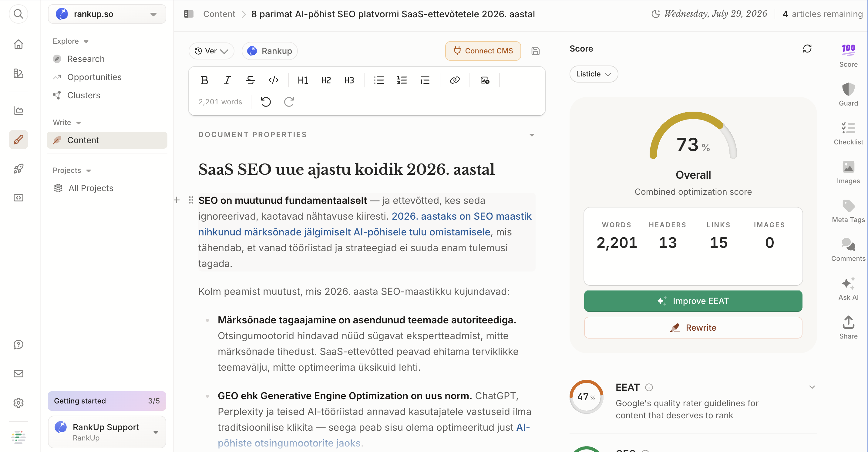Apply strikethrough formatting
This screenshot has width=868, height=452.
pos(250,80)
